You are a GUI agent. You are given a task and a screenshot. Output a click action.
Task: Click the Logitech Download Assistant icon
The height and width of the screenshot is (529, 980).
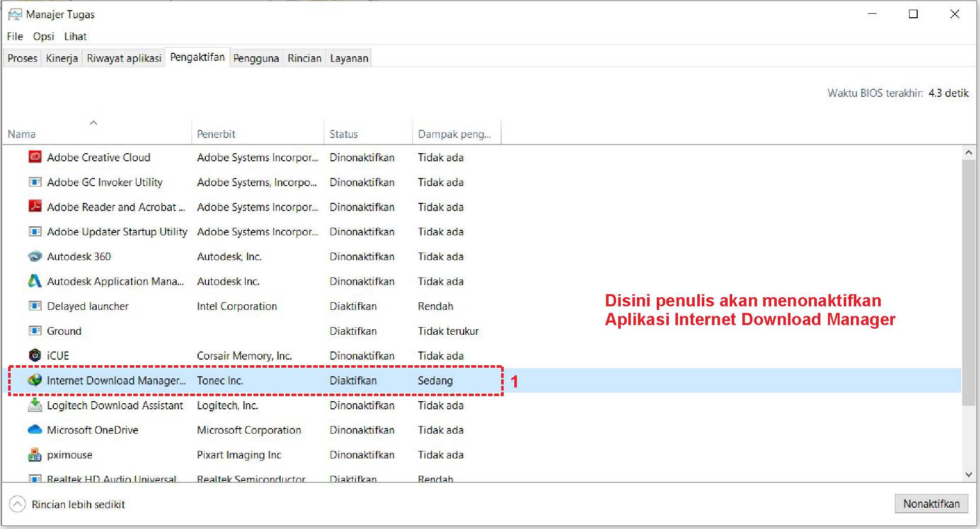(x=34, y=405)
